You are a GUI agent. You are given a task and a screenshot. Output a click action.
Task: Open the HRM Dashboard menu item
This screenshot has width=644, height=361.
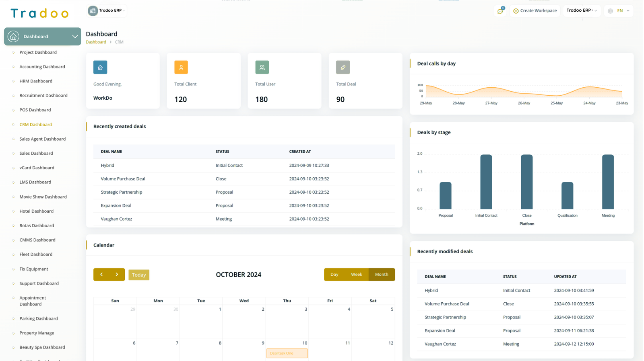click(36, 81)
